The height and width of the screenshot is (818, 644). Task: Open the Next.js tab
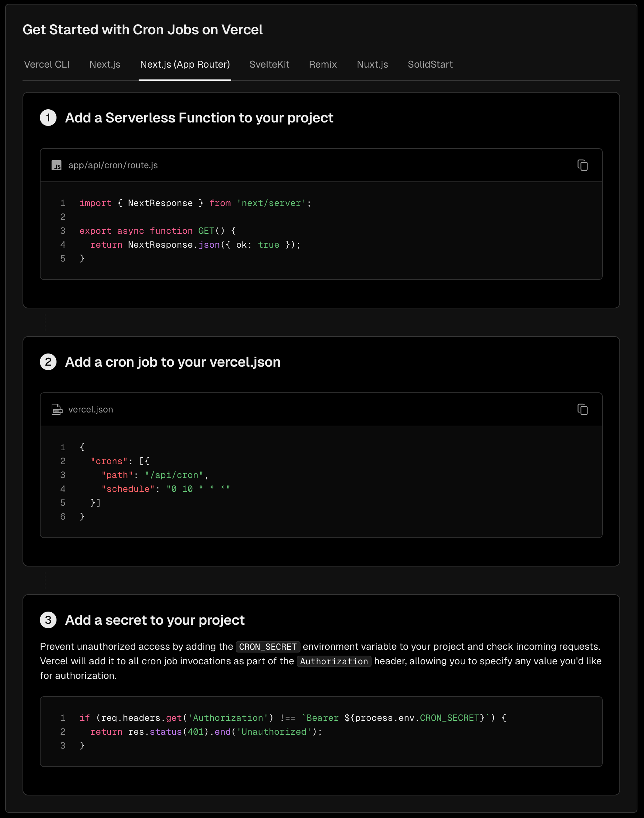[105, 65]
